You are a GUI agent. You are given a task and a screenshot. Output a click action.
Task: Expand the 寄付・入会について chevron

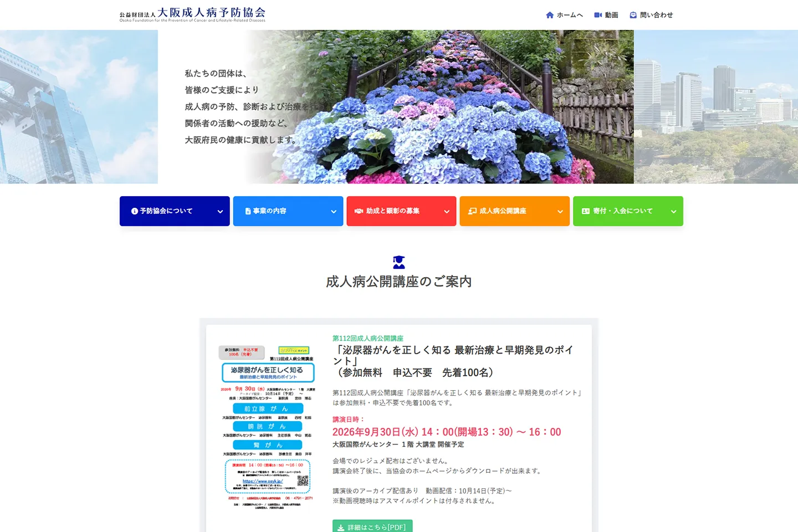tap(674, 212)
